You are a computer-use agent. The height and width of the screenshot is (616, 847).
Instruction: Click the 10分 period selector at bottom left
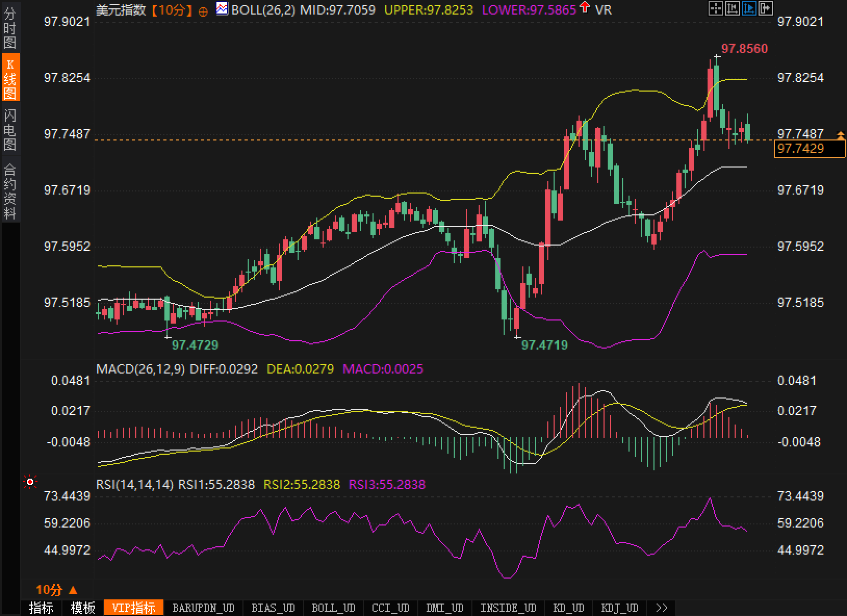(49, 590)
